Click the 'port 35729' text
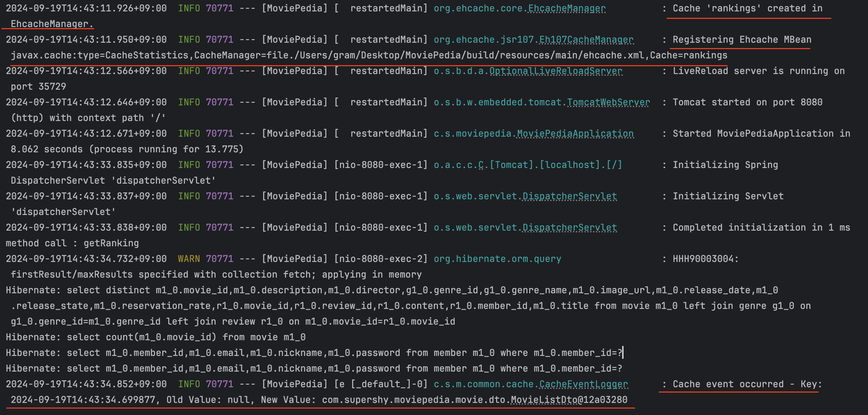 (38, 87)
